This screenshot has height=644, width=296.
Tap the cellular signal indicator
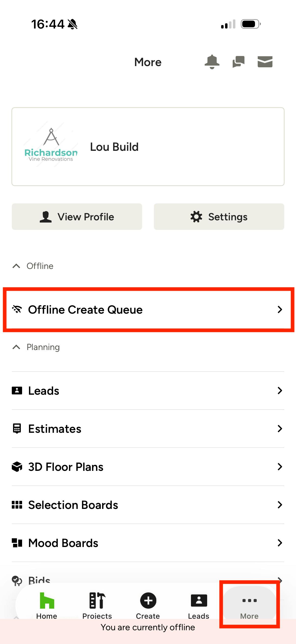click(x=228, y=24)
